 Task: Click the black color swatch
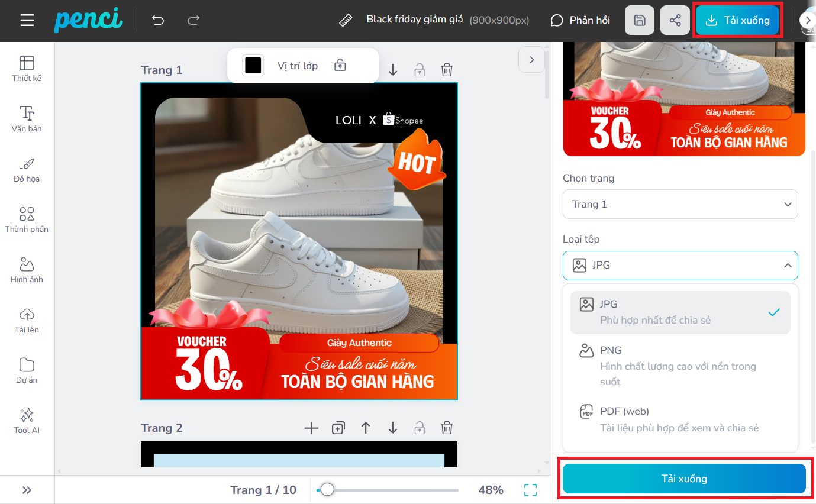[x=253, y=66]
